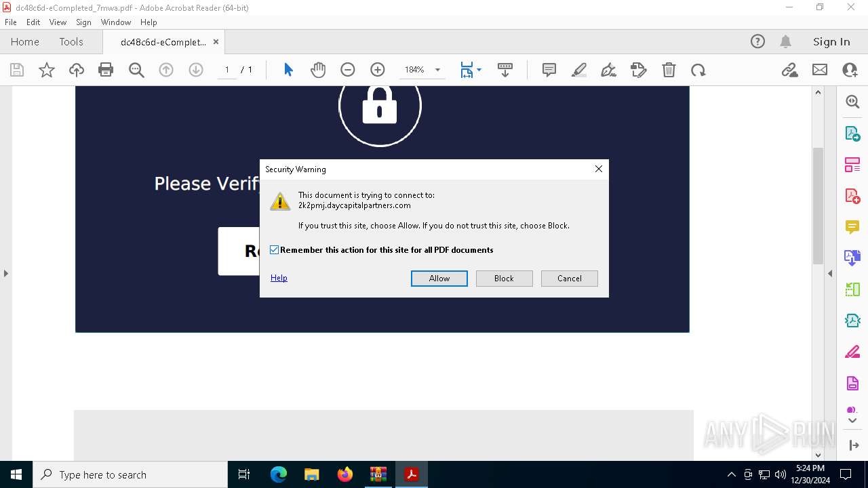Switch to the Tools tab
Screen dimensions: 868x488
click(x=71, y=41)
